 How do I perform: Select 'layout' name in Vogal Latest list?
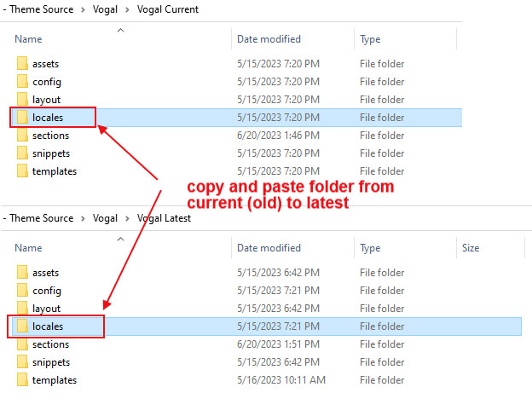tap(46, 309)
